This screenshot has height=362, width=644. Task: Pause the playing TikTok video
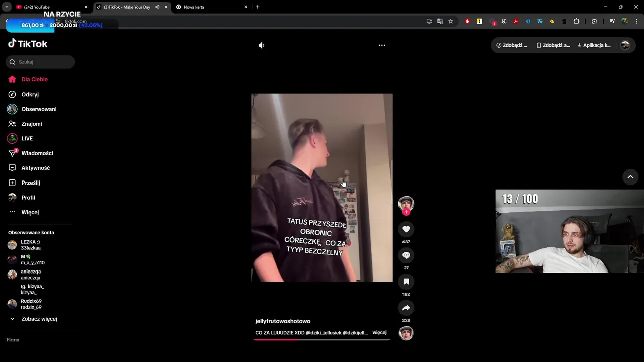tap(322, 187)
